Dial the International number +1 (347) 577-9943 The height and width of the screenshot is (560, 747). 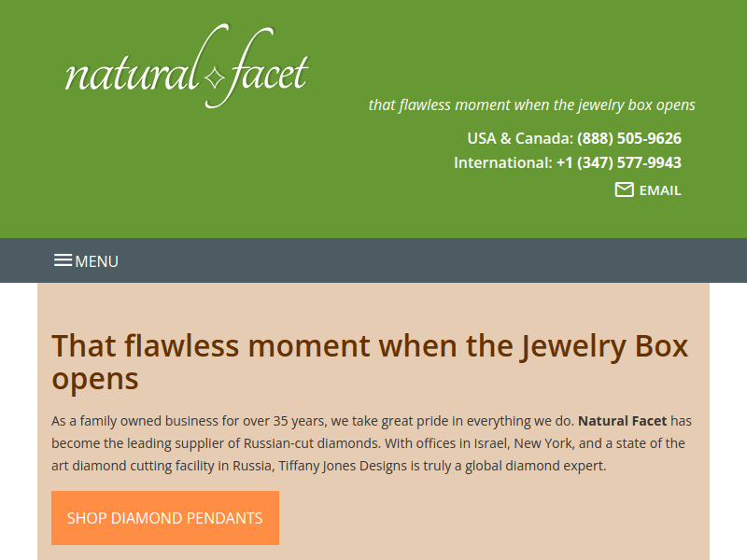click(x=617, y=161)
